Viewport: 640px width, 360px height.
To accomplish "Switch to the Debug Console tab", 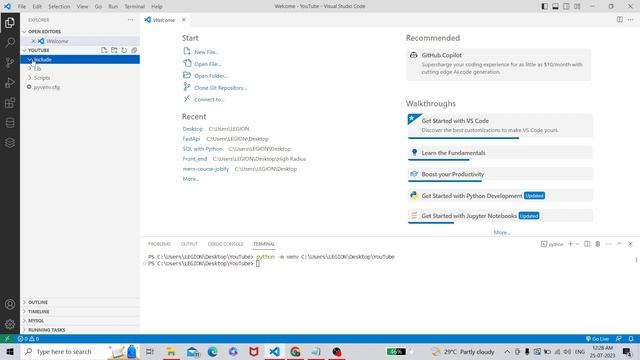I will click(225, 244).
